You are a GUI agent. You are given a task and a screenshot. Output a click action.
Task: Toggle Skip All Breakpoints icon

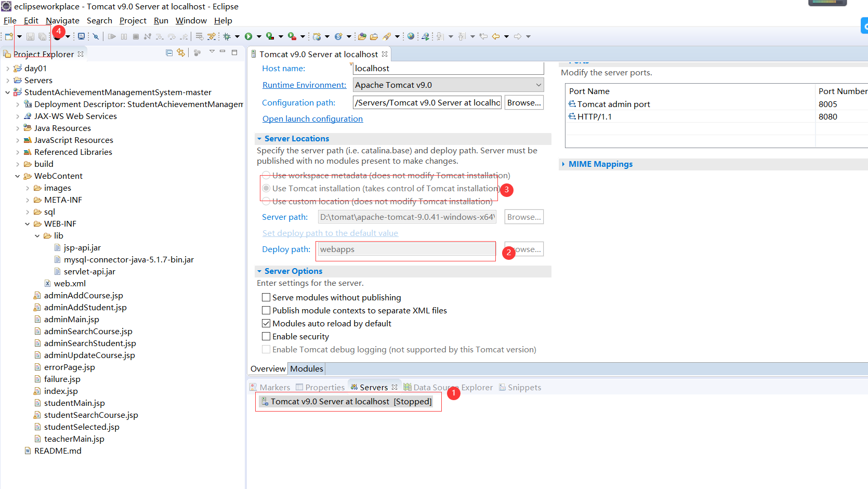tap(96, 36)
